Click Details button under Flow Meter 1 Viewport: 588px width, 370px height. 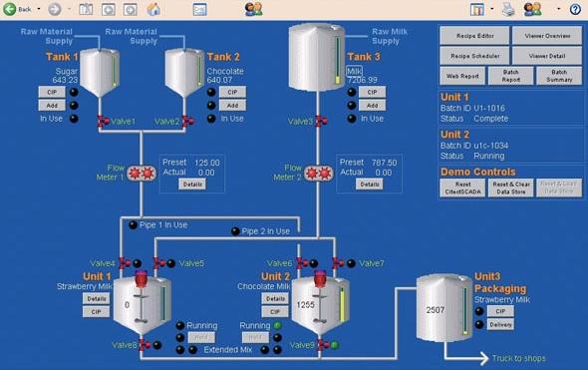tap(192, 185)
